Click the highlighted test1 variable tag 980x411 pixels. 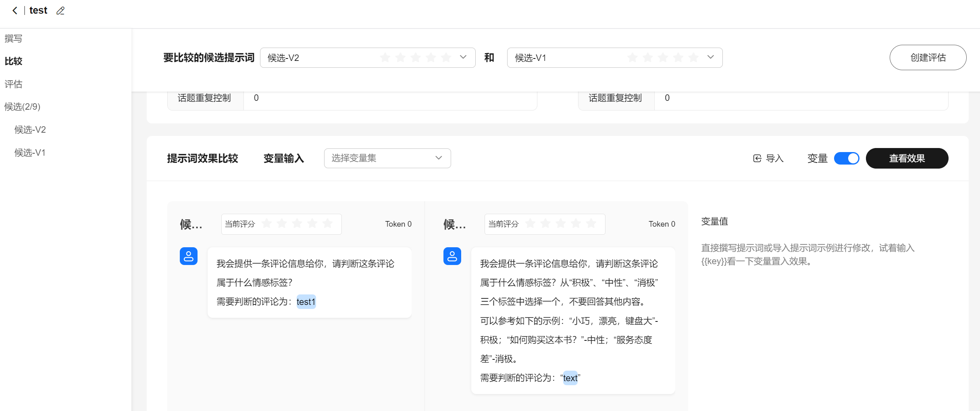[306, 302]
